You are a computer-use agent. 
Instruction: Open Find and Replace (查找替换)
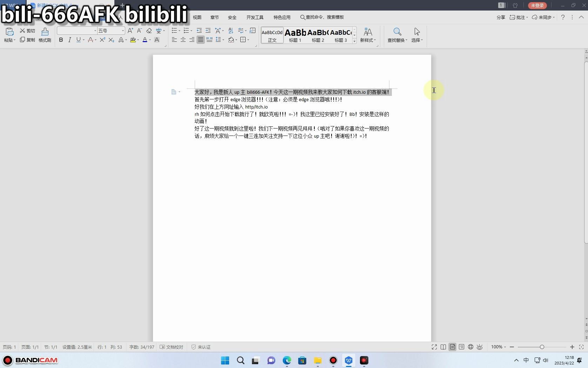click(x=397, y=35)
